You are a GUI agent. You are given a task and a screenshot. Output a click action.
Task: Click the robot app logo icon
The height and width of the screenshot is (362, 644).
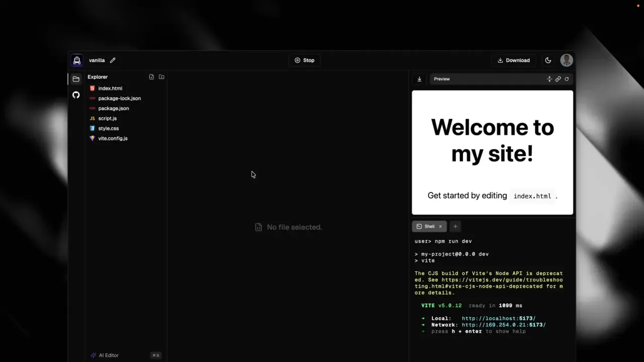point(76,60)
